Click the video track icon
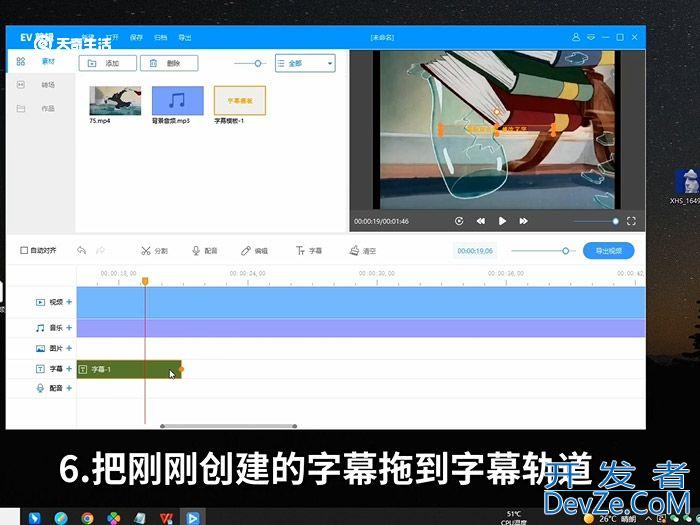The width and height of the screenshot is (700, 525). 40,302
